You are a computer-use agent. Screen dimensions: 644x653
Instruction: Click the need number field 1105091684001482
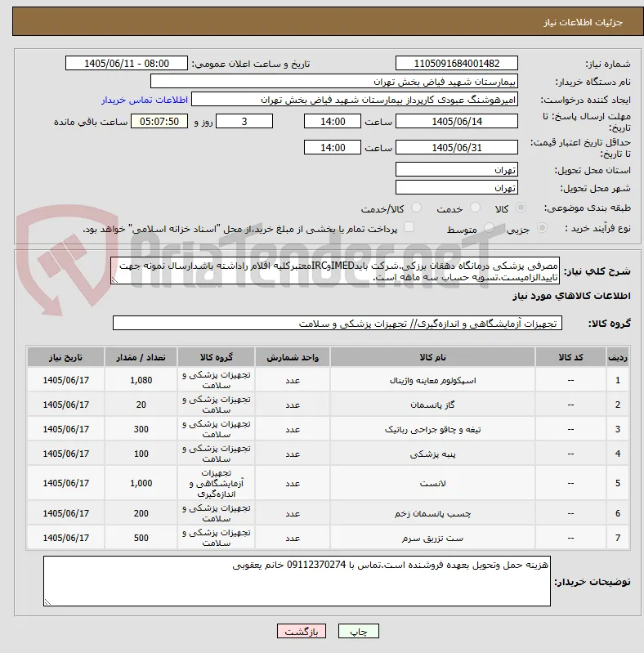[x=457, y=63]
